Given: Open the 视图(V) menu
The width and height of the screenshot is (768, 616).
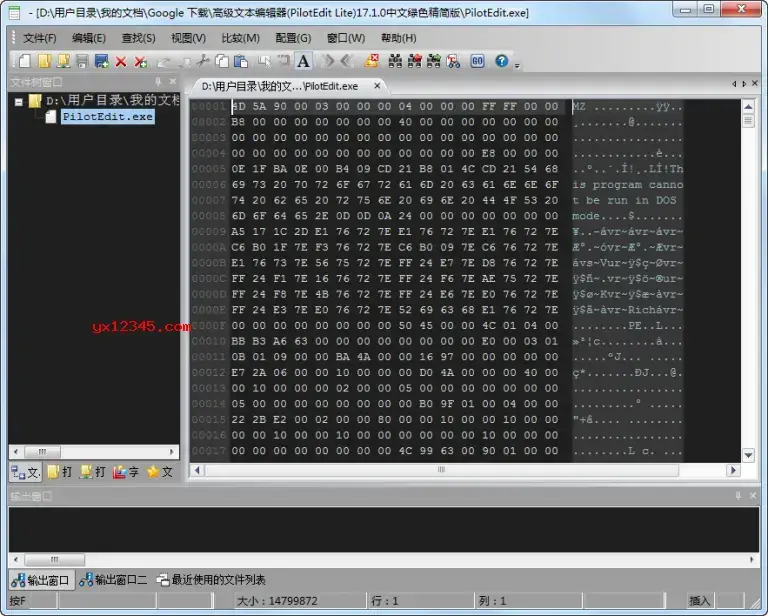Looking at the screenshot, I should 188,38.
